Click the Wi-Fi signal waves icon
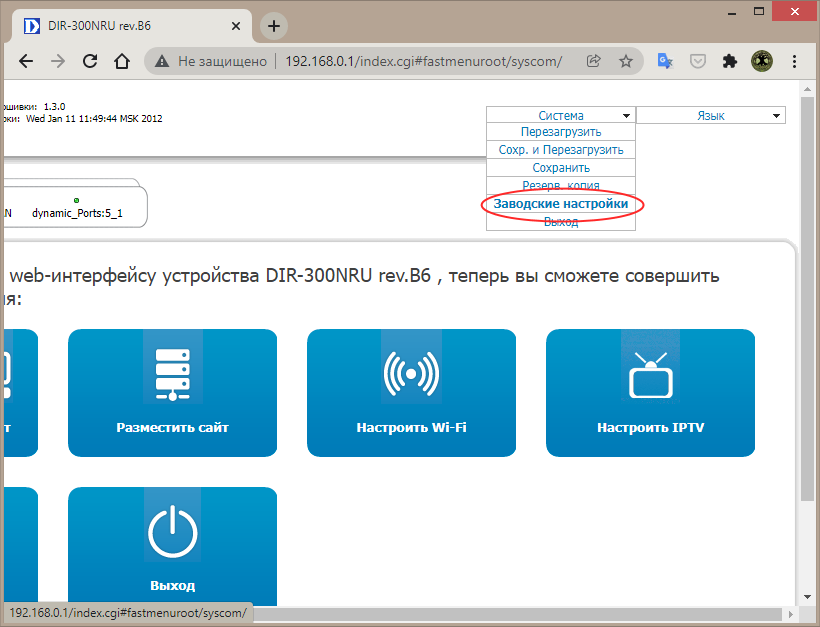 (x=411, y=373)
